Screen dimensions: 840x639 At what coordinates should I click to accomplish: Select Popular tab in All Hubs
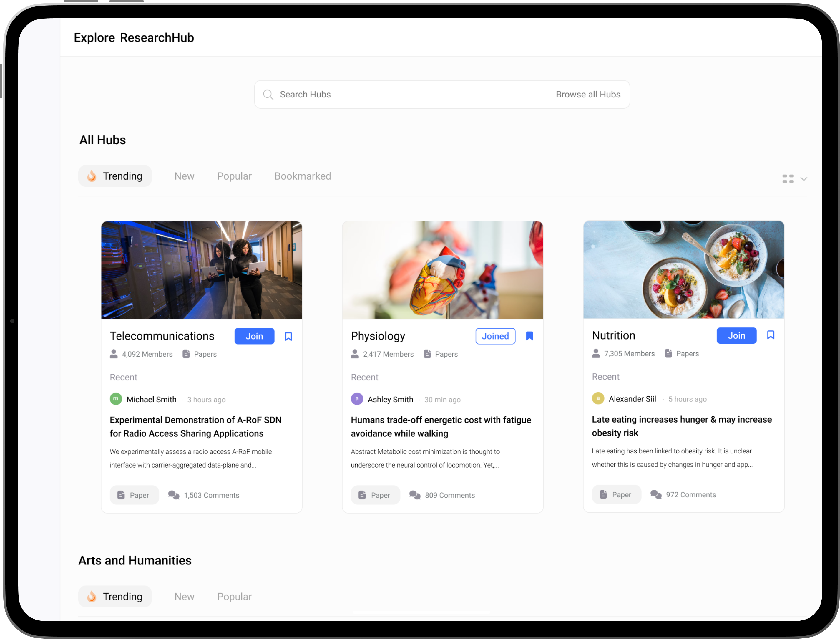[234, 176]
